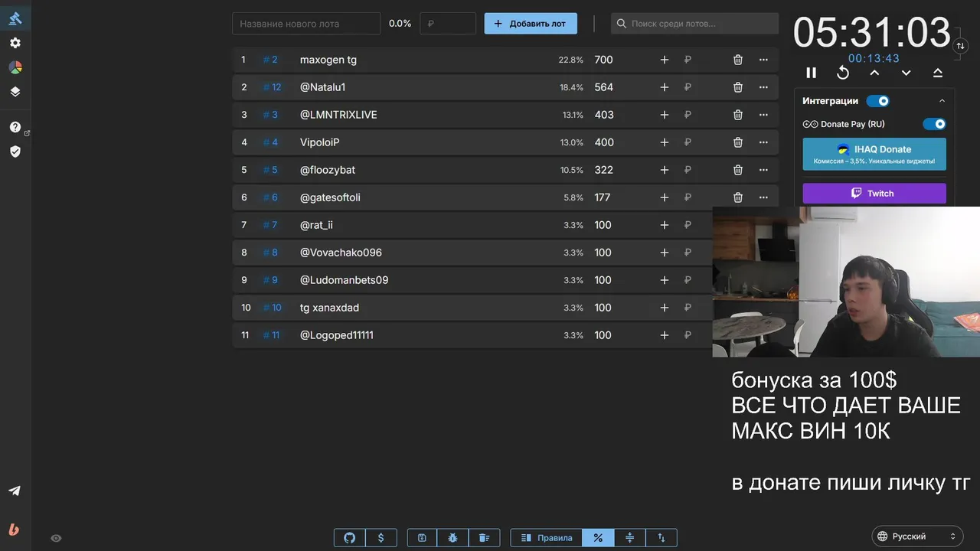This screenshot has height=551, width=980.
Task: Click the compact rows spacing button
Action: 630,538
